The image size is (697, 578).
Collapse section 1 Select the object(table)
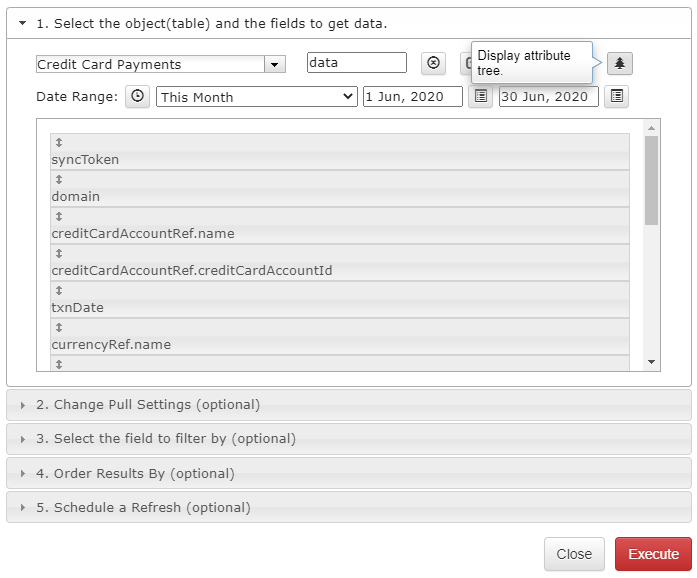pos(23,23)
